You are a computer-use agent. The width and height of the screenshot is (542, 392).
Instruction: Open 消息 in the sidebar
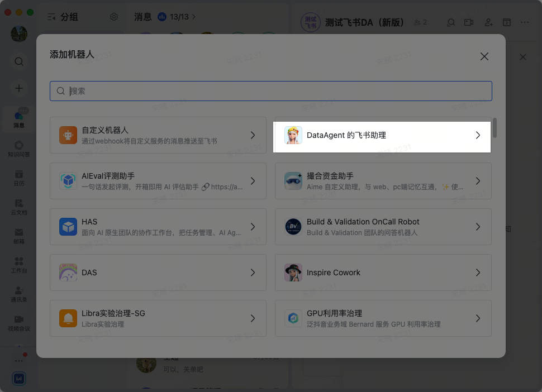(19, 119)
